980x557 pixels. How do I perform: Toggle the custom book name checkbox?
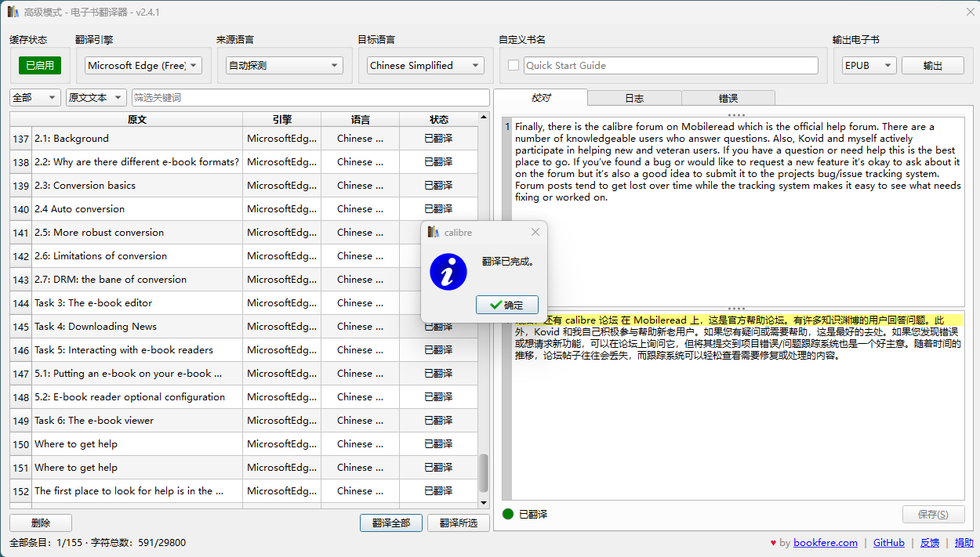(514, 66)
